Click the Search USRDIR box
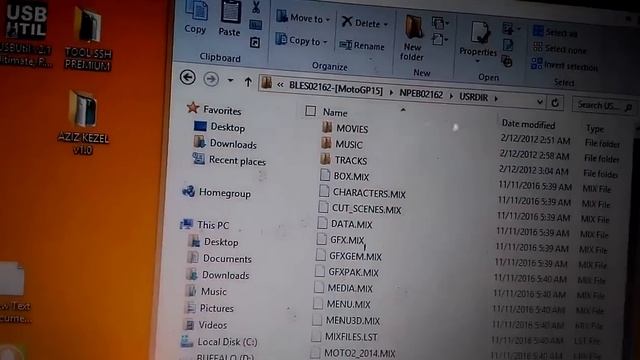The height and width of the screenshot is (360, 640). (x=603, y=106)
